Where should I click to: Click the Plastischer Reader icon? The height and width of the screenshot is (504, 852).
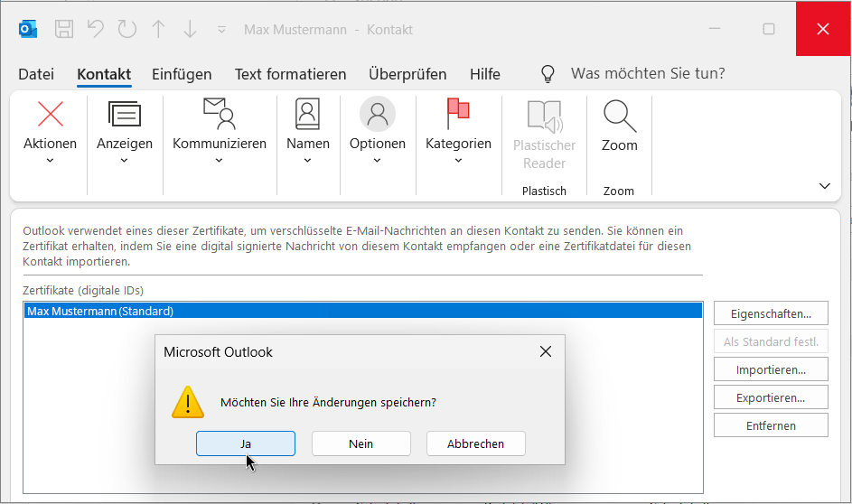545,117
